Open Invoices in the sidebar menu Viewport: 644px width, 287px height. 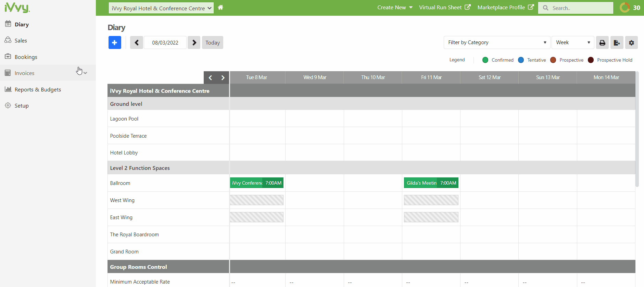[24, 73]
